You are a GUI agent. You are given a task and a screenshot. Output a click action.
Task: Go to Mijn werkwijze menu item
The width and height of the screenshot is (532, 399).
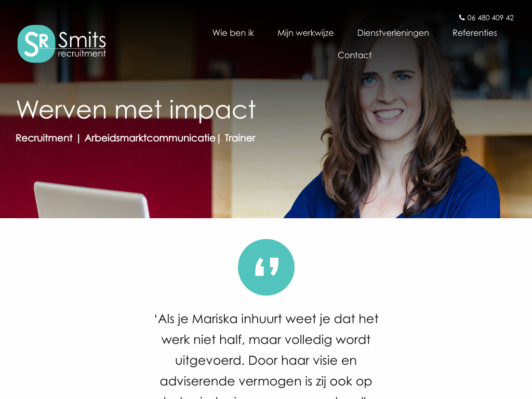pos(305,33)
